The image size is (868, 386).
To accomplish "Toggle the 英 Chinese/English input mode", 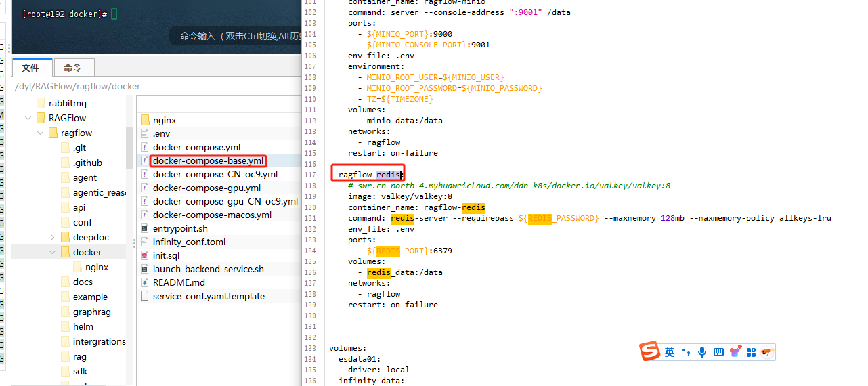I will click(670, 352).
